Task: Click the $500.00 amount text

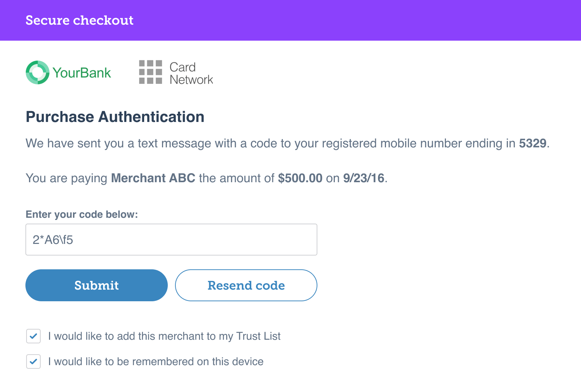Action: pyautogui.click(x=300, y=178)
